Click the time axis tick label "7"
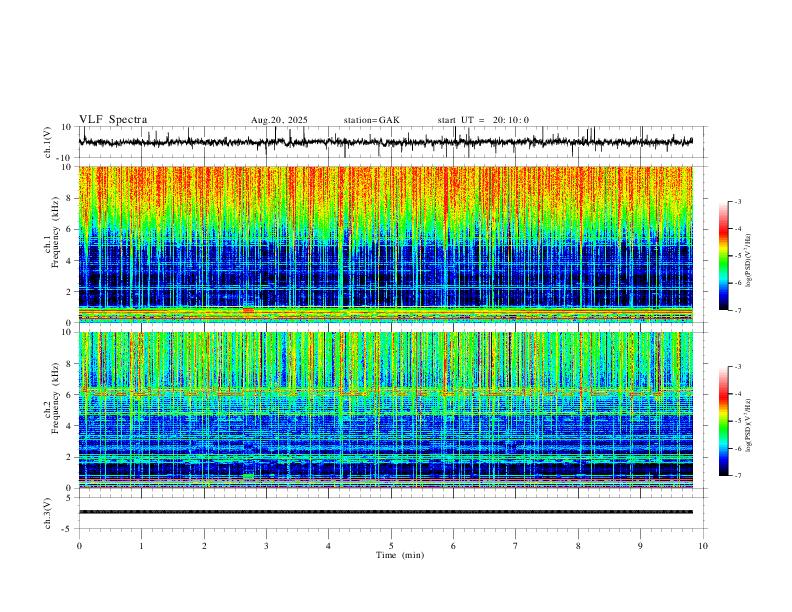 pyautogui.click(x=516, y=546)
